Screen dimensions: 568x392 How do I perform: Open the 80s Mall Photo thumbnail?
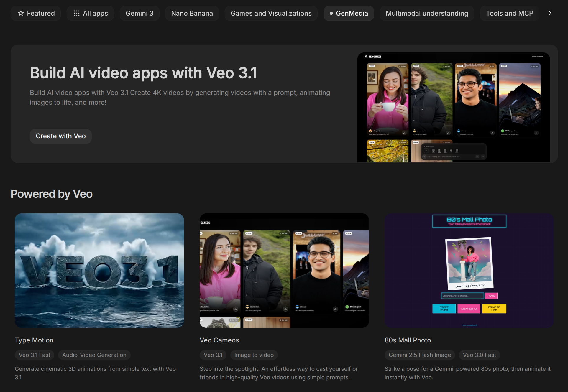(x=469, y=270)
